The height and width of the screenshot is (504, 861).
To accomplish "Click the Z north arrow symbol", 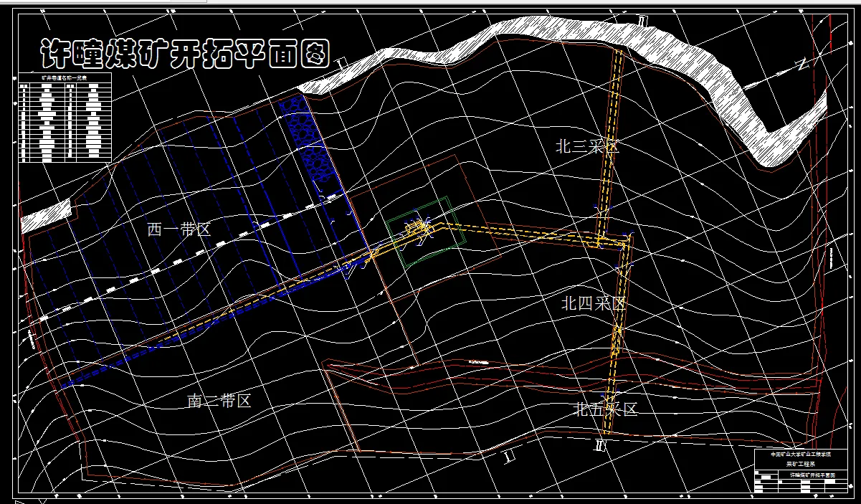I will (803, 65).
